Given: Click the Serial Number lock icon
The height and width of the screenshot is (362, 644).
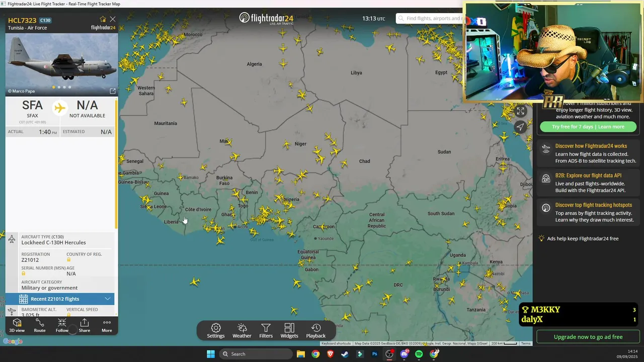Looking at the screenshot, I should tap(23, 274).
